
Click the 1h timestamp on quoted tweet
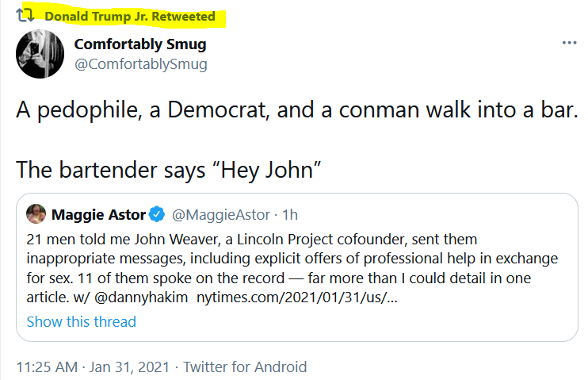coord(290,215)
